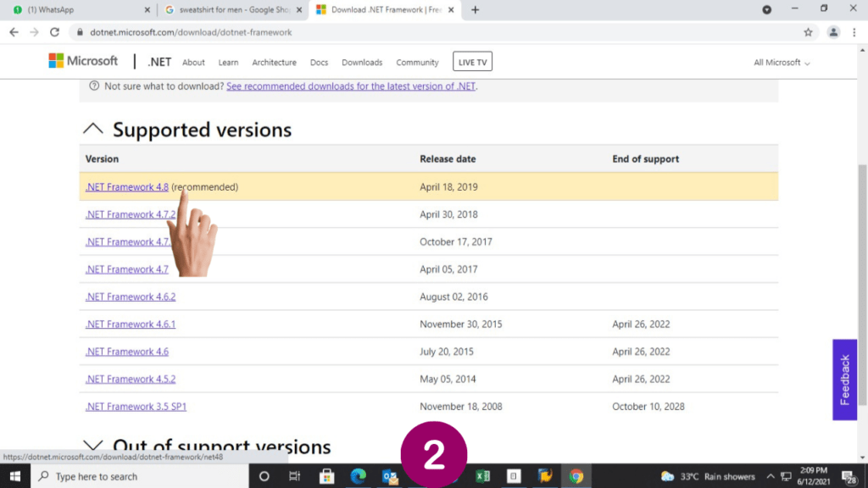
Task: Open Excel from the taskbar
Action: (482, 476)
